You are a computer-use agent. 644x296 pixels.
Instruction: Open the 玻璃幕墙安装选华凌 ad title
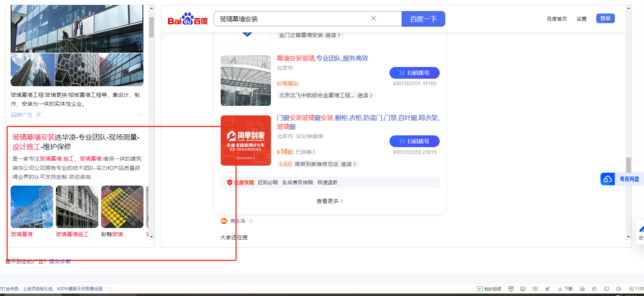[76, 142]
